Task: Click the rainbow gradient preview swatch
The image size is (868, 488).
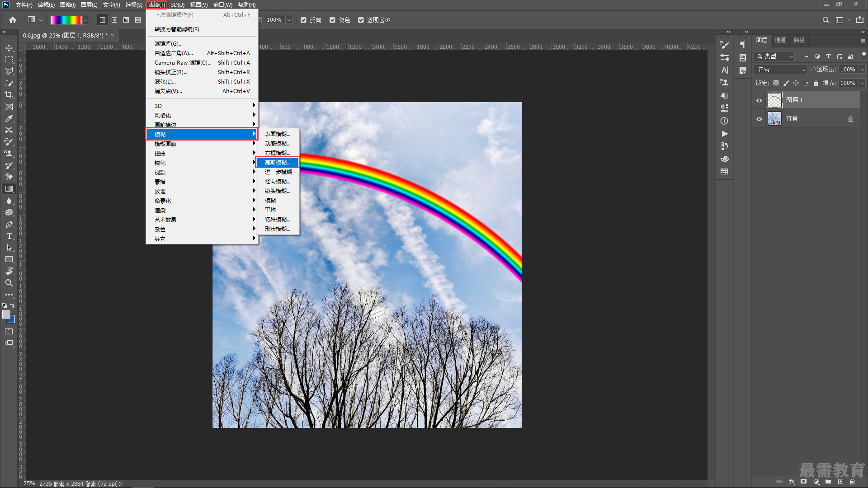Action: point(66,20)
